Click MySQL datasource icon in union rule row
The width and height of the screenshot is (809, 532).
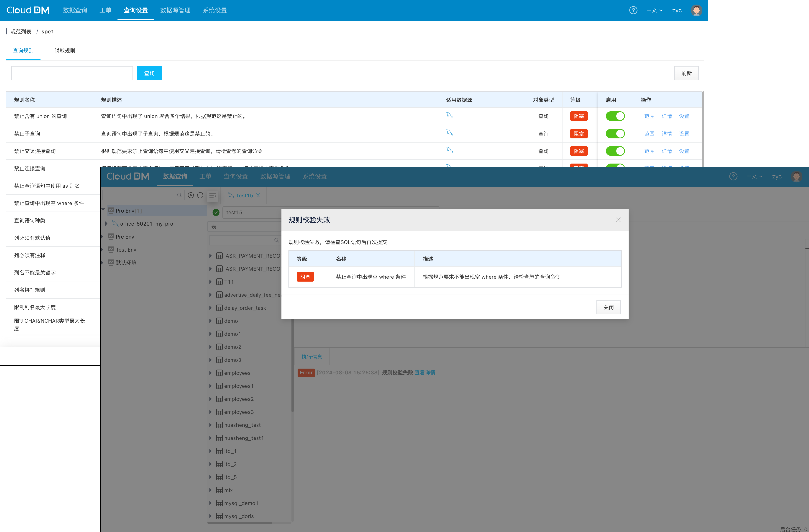(449, 115)
